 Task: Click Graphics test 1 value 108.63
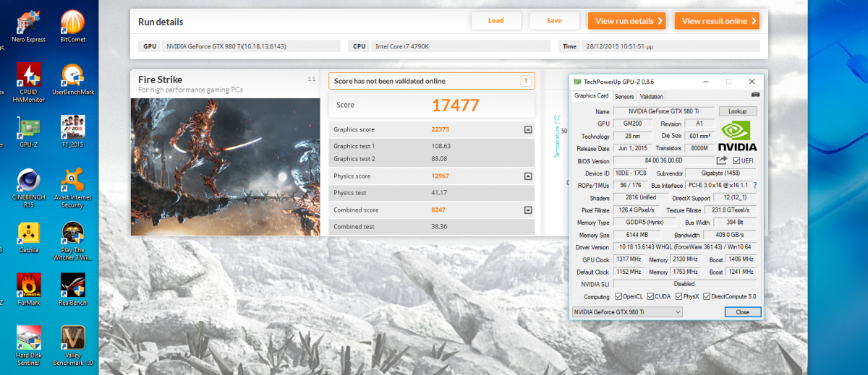pyautogui.click(x=441, y=146)
